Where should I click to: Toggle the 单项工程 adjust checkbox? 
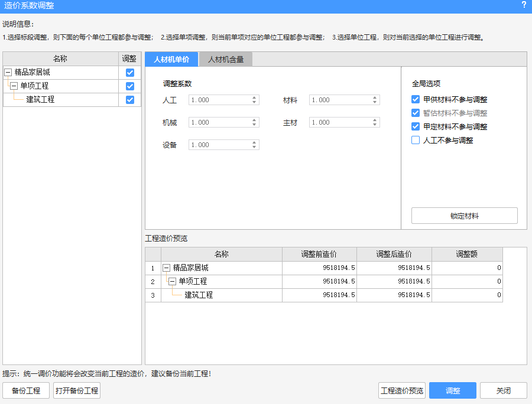coord(130,86)
